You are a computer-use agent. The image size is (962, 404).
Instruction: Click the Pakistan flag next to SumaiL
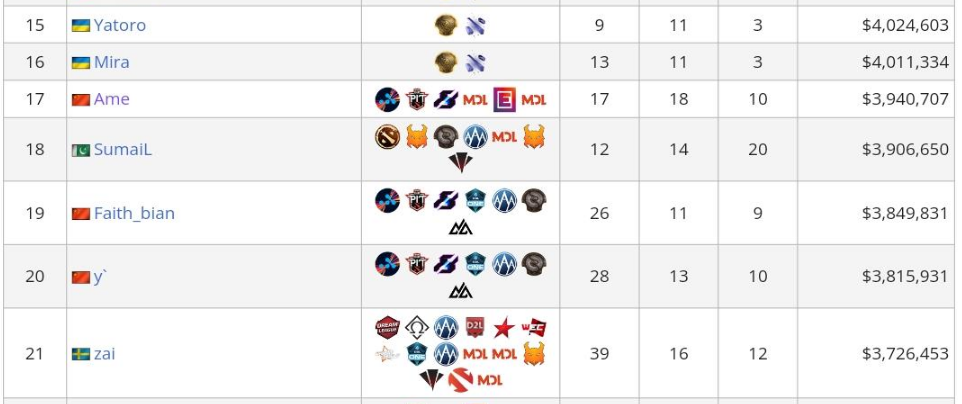(x=81, y=150)
